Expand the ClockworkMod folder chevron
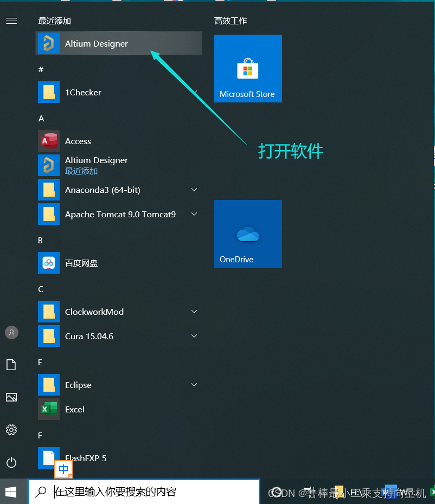435x504 pixels. (x=194, y=312)
